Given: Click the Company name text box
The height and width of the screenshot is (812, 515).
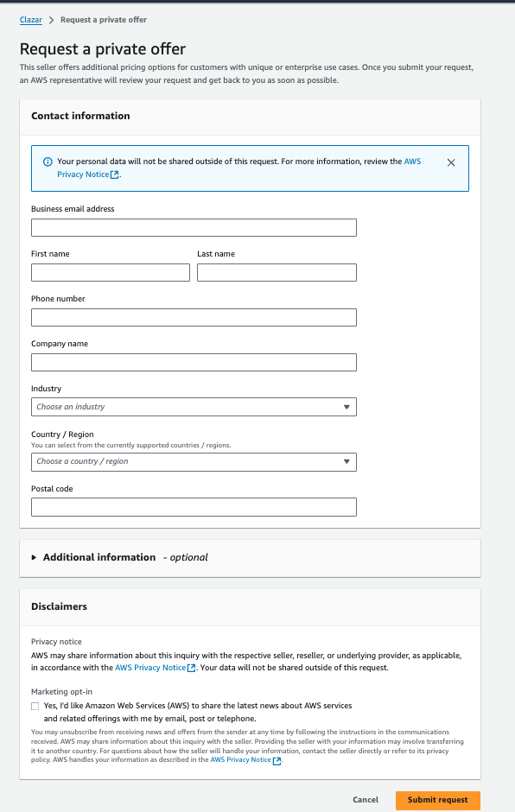Looking at the screenshot, I should click(x=194, y=363).
